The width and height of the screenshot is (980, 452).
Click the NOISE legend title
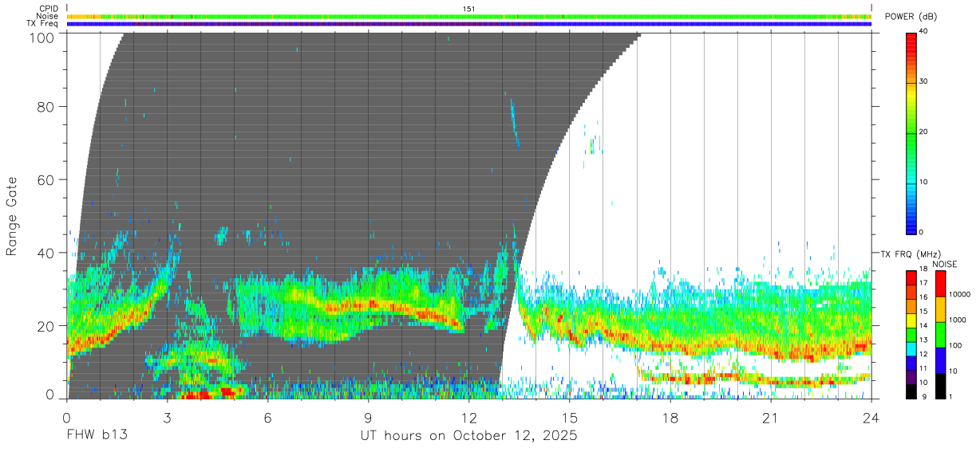tap(944, 264)
